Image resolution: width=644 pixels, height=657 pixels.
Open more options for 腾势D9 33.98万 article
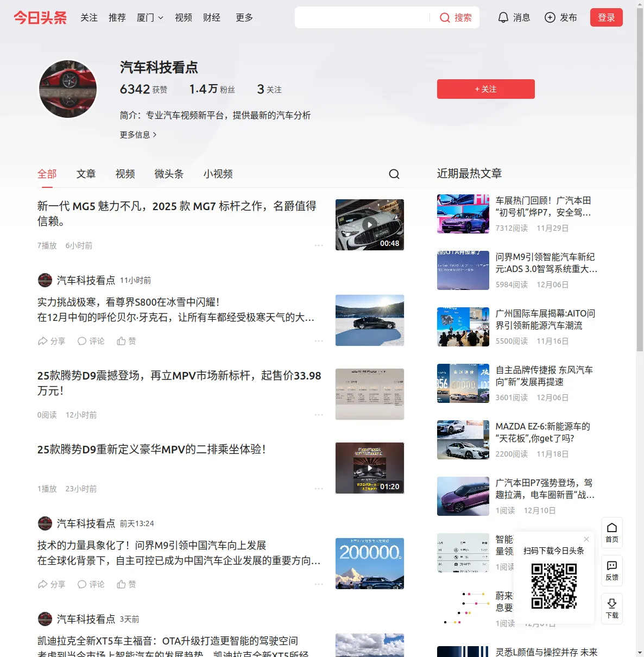click(x=319, y=415)
